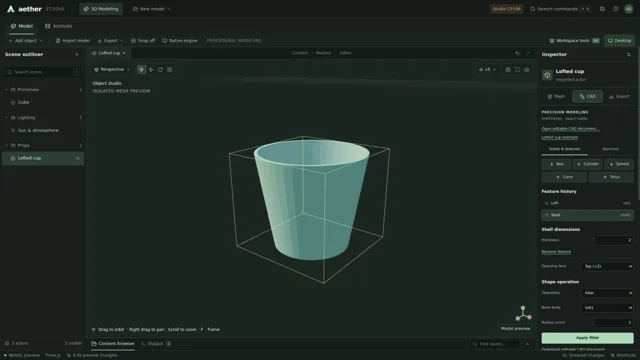Open the Perspective view dropdown
This screenshot has height=360, width=640.
(x=112, y=69)
